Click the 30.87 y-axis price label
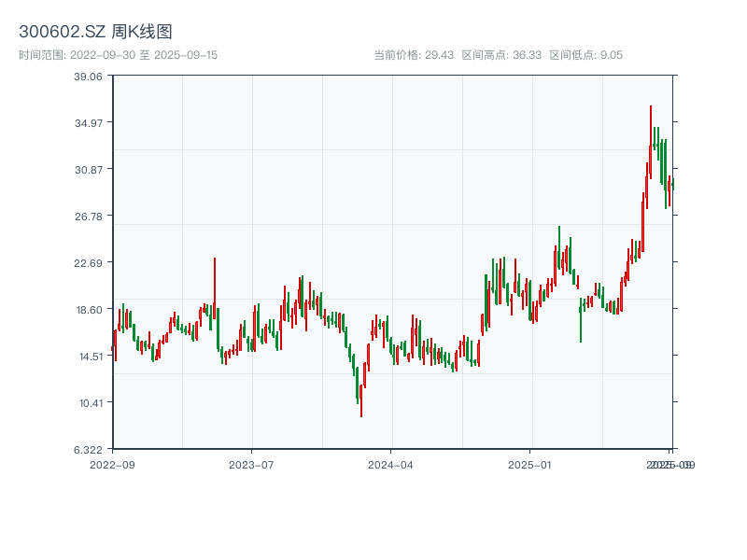Image resolution: width=747 pixels, height=560 pixels. point(88,170)
